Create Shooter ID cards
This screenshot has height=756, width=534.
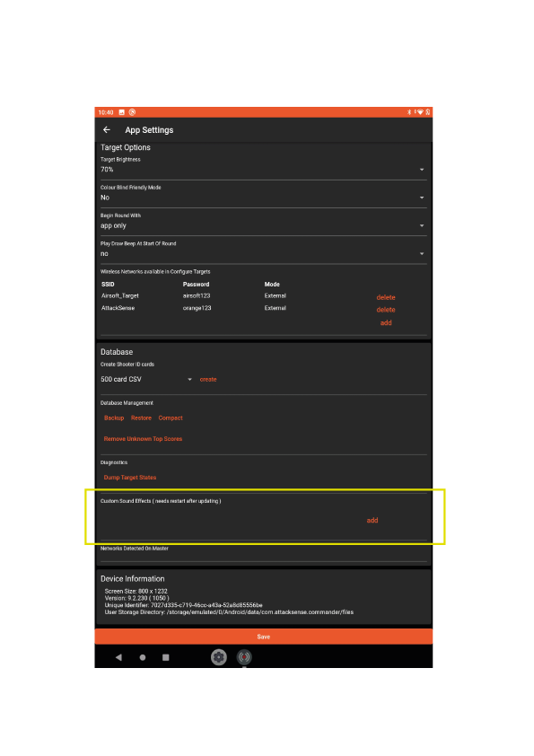[x=208, y=380]
